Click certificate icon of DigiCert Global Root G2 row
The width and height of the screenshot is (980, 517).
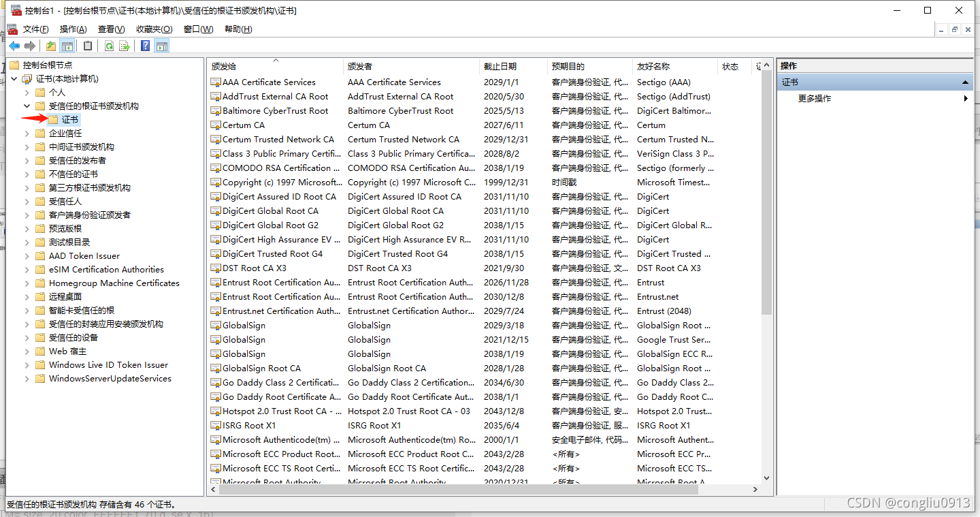[216, 225]
